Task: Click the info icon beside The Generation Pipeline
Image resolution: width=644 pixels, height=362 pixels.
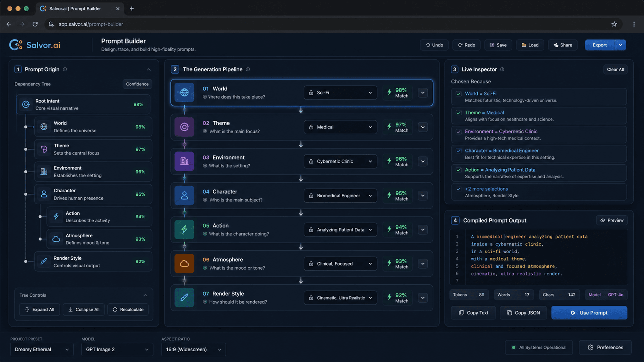Action: 248,69
